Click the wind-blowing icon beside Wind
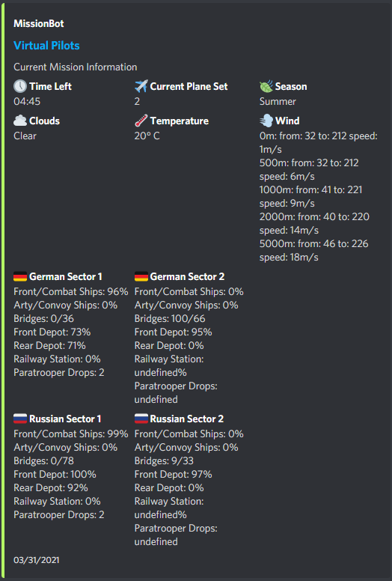 point(266,121)
